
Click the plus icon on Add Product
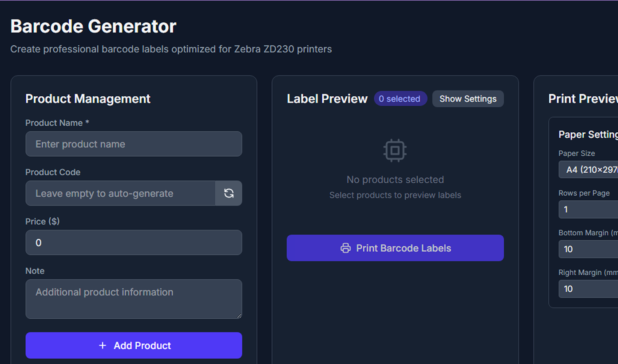click(103, 345)
